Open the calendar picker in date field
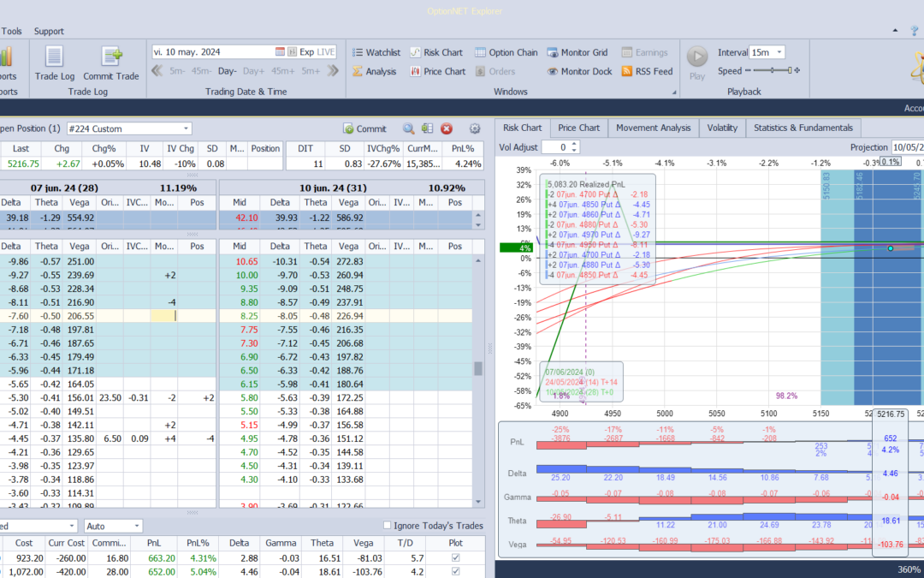Screen dimensions: 924x578 pos(280,52)
